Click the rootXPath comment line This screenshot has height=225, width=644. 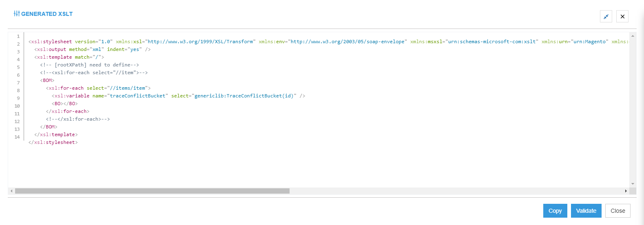tap(89, 65)
